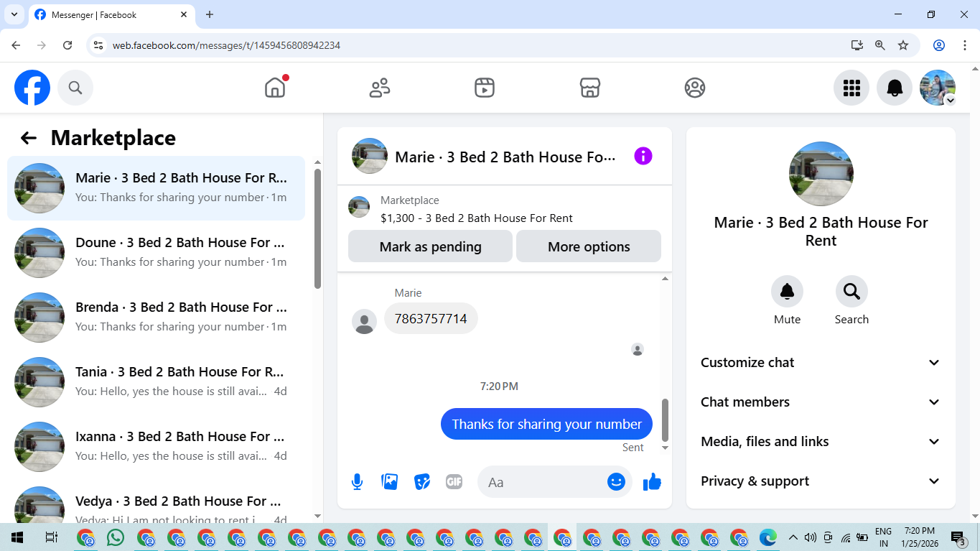The height and width of the screenshot is (551, 980).
Task: Send a thumbs-up like
Action: (652, 482)
